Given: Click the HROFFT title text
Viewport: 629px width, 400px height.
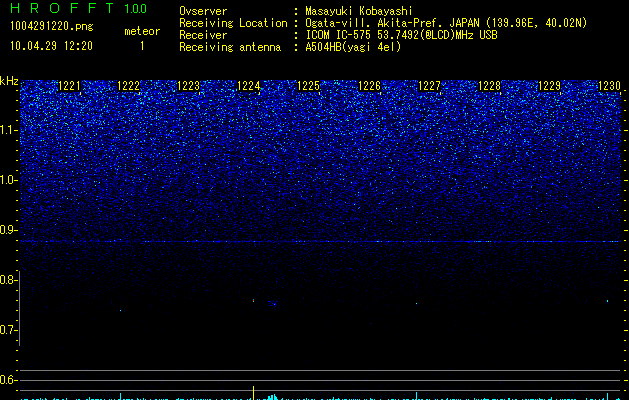Looking at the screenshot, I should [63, 8].
